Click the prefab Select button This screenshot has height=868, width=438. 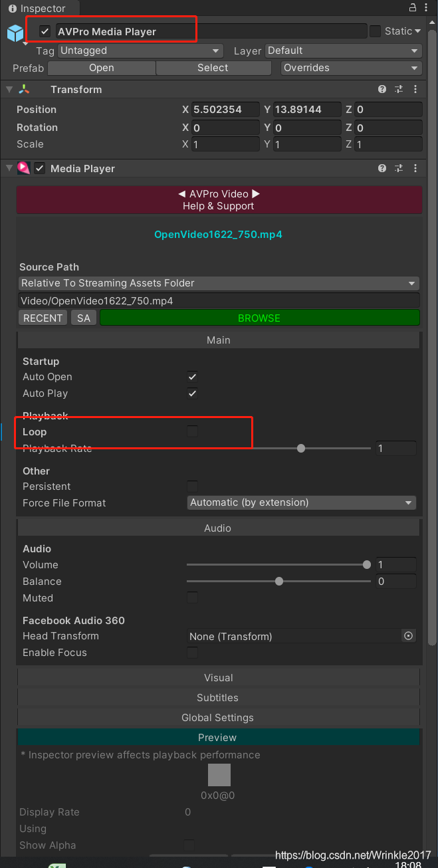(x=213, y=68)
